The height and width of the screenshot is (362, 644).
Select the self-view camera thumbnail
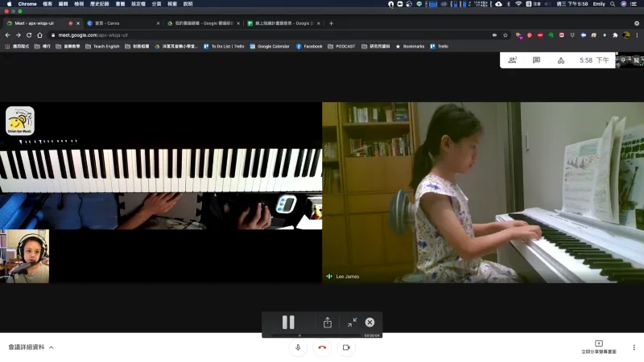24,256
